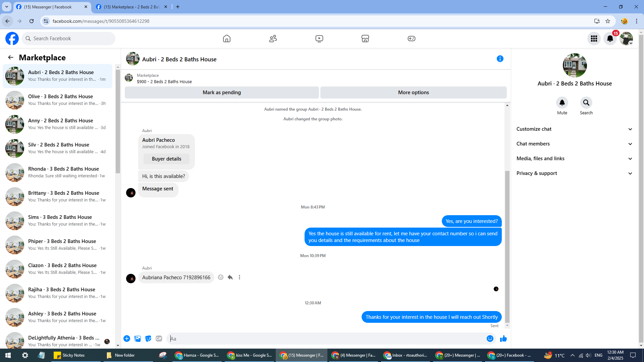The width and height of the screenshot is (644, 362).
Task: View Buyer details for Aubri Pacheco
Action: tap(166, 159)
